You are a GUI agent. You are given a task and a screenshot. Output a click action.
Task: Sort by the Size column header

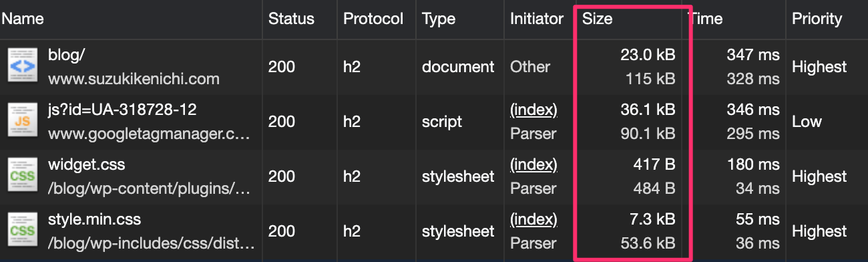(597, 19)
